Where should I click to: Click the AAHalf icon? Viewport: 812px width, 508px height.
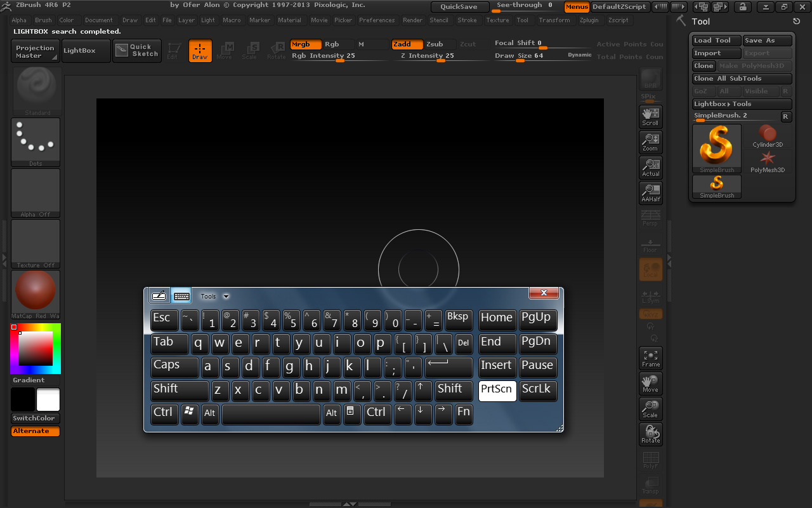click(650, 192)
